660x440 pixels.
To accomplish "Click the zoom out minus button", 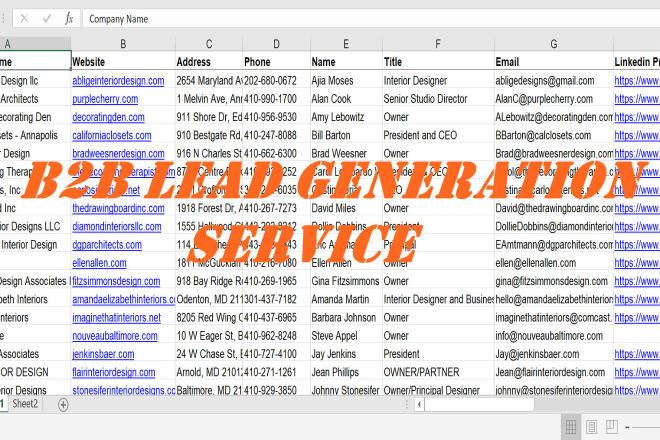I will coord(627,427).
